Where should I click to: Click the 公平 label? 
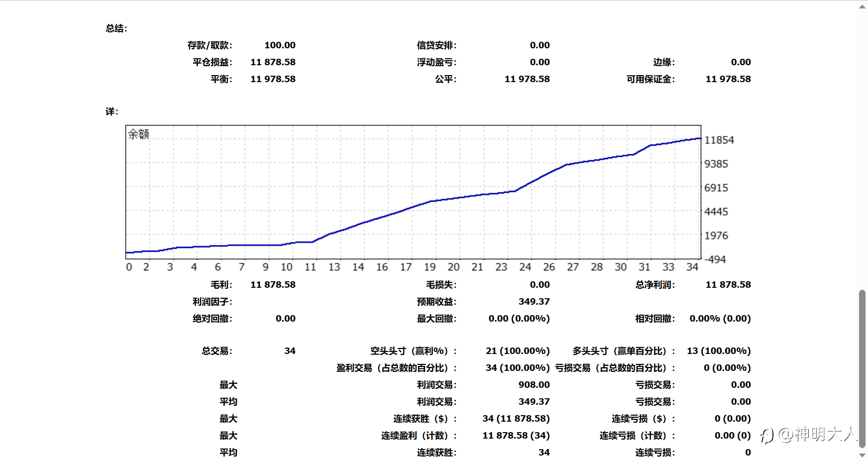coord(446,79)
